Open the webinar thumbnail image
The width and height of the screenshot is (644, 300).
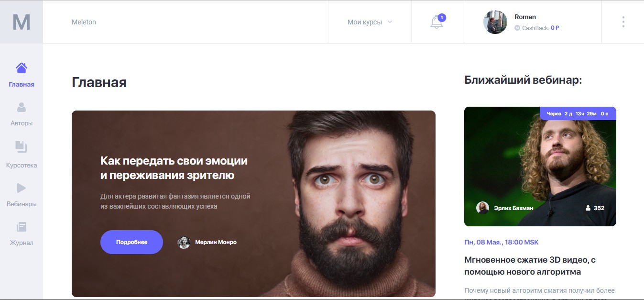point(540,167)
